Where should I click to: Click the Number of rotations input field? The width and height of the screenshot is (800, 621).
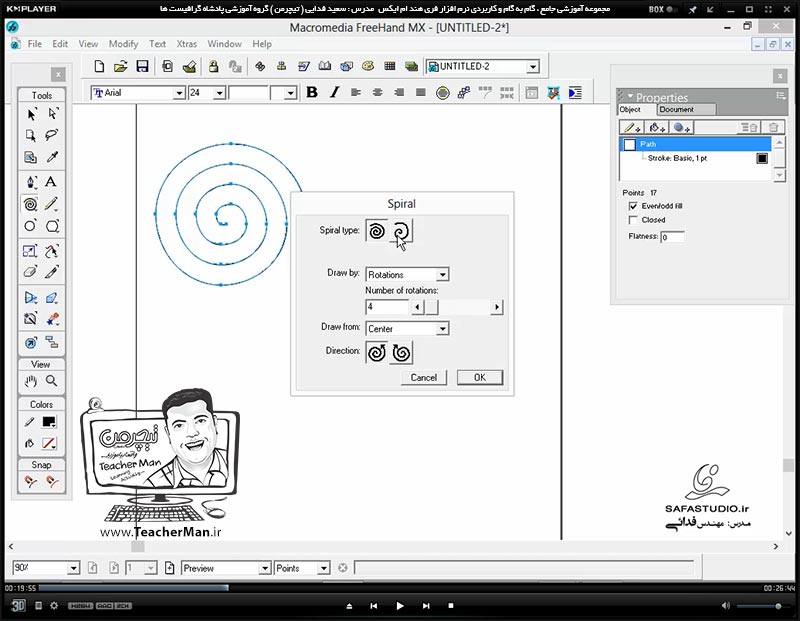coord(387,307)
